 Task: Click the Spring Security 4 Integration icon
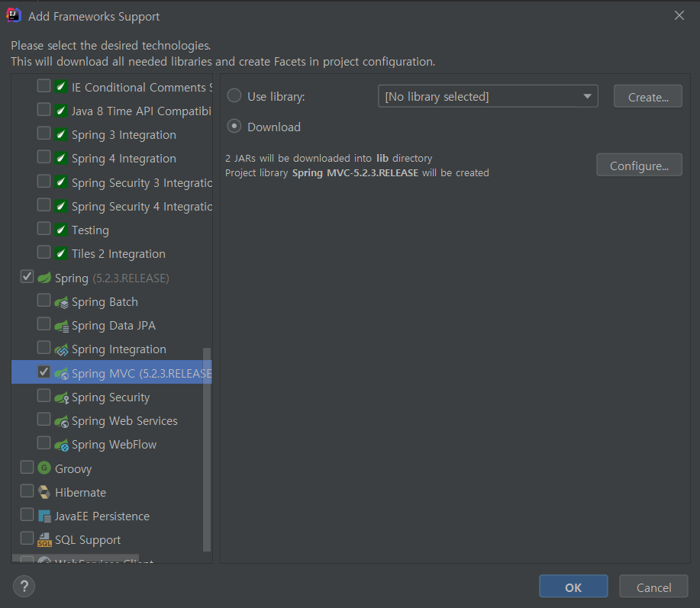tap(61, 206)
